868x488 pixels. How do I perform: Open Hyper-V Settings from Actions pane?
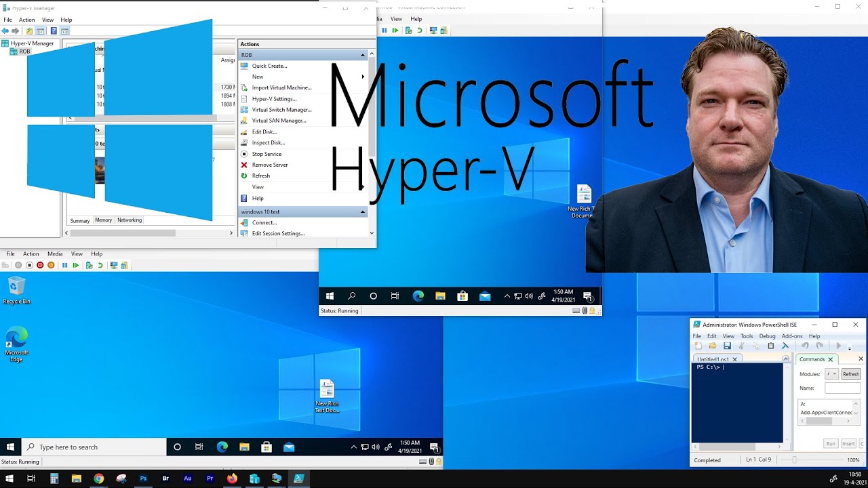(274, 99)
